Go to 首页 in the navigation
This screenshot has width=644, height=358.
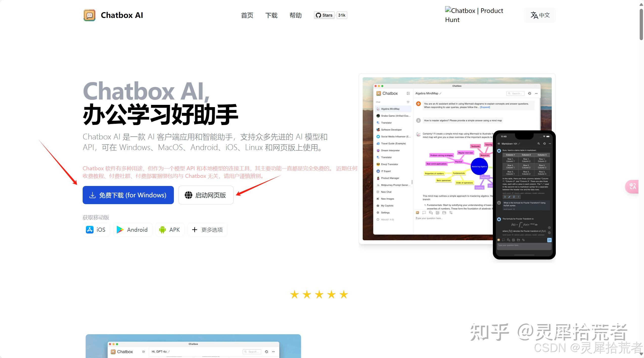click(247, 15)
